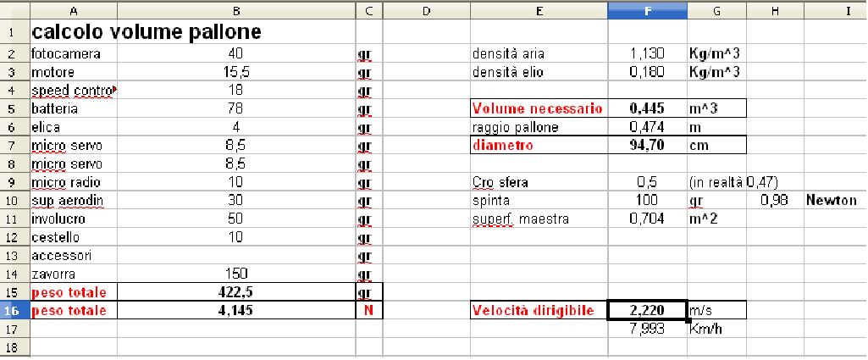This screenshot has height=360, width=868.
Task: Select the Newton value cell 0,98
Action: point(775,201)
